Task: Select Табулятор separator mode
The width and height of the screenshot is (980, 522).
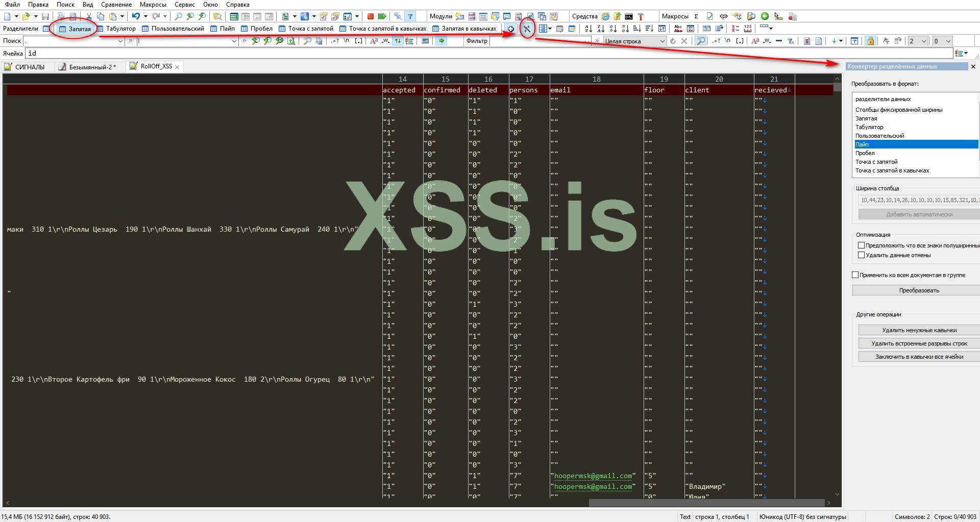Action: 116,29
